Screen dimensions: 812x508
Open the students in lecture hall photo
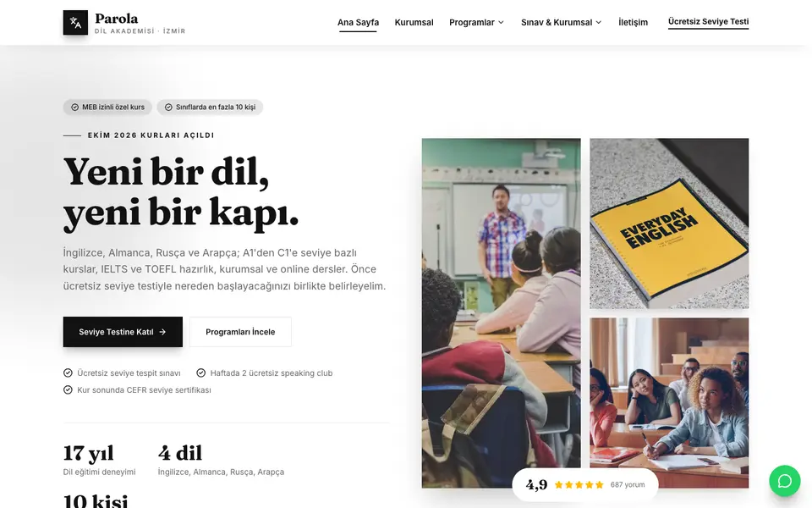point(669,403)
